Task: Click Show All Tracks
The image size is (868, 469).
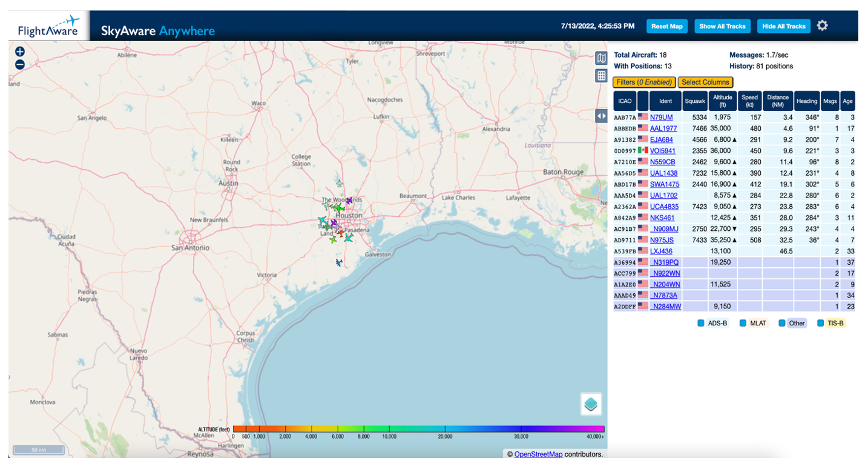Action: tap(722, 26)
